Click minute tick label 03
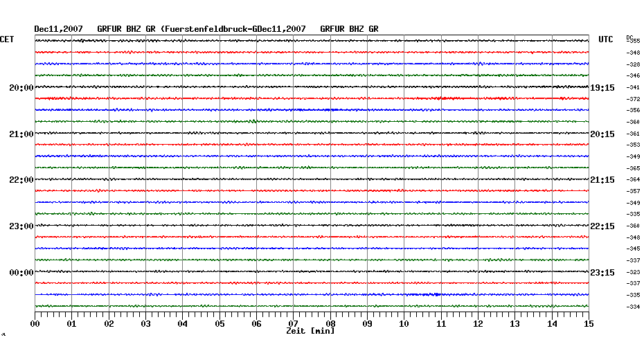644x342 pixels. point(146,324)
